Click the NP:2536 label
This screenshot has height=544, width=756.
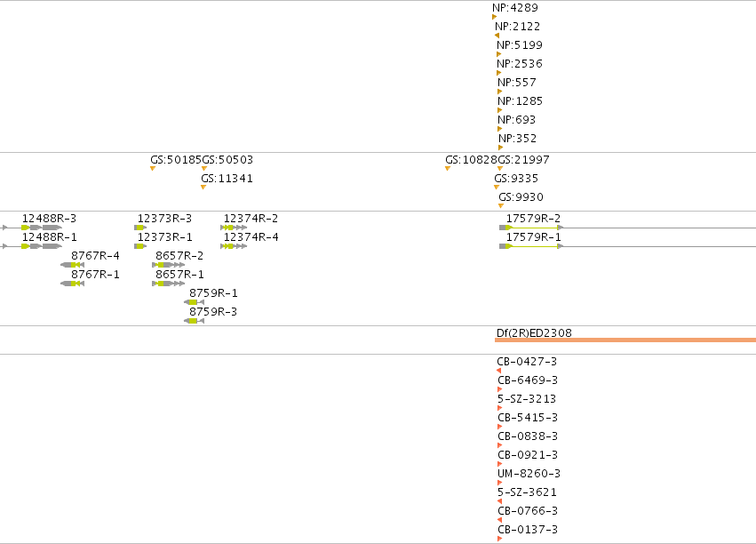pos(520,64)
